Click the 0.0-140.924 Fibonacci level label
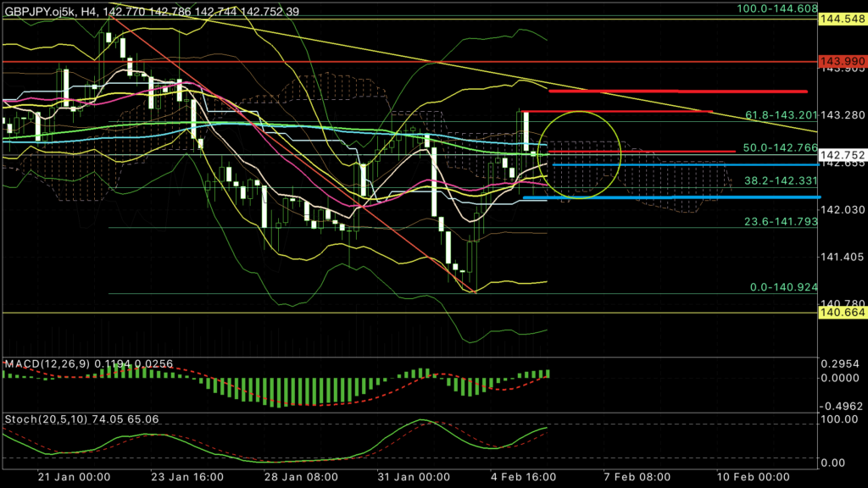This screenshot has width=868, height=488. coord(784,287)
